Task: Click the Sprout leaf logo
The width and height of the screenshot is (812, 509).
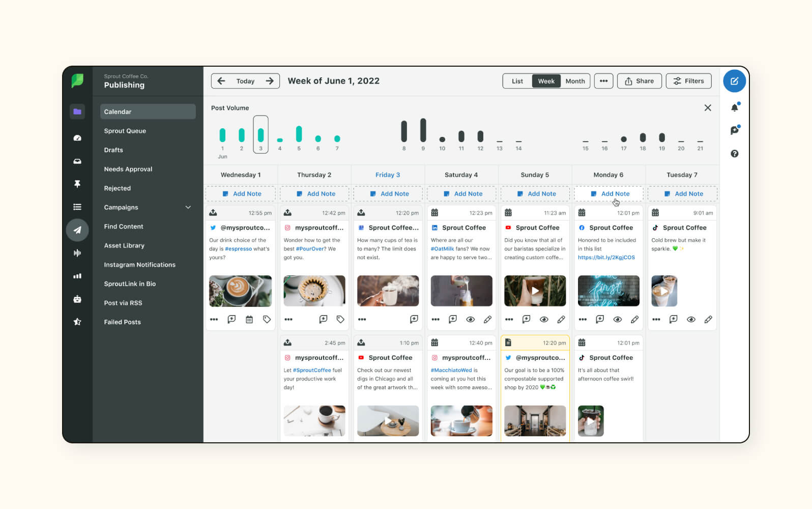Action: pos(77,80)
